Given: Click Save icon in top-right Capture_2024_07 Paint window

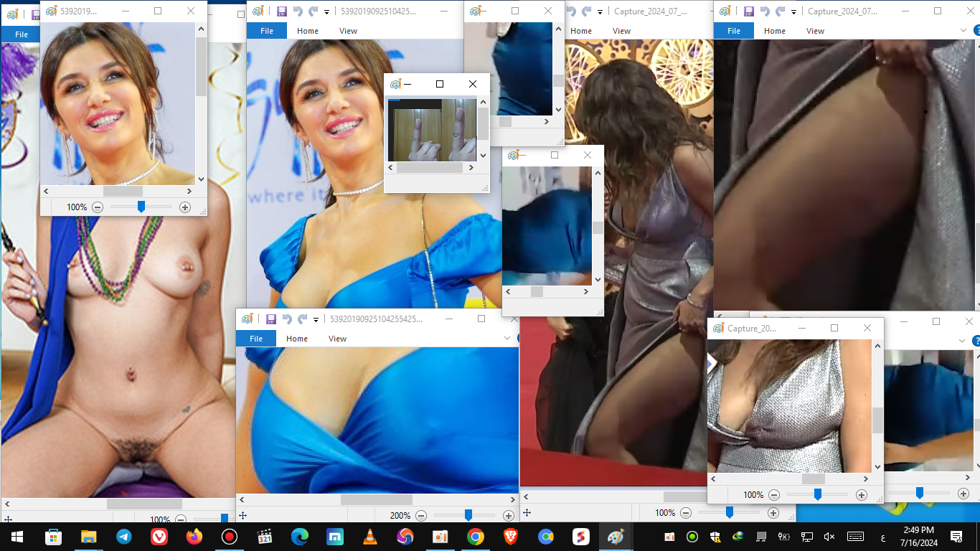Looking at the screenshot, I should pos(748,11).
